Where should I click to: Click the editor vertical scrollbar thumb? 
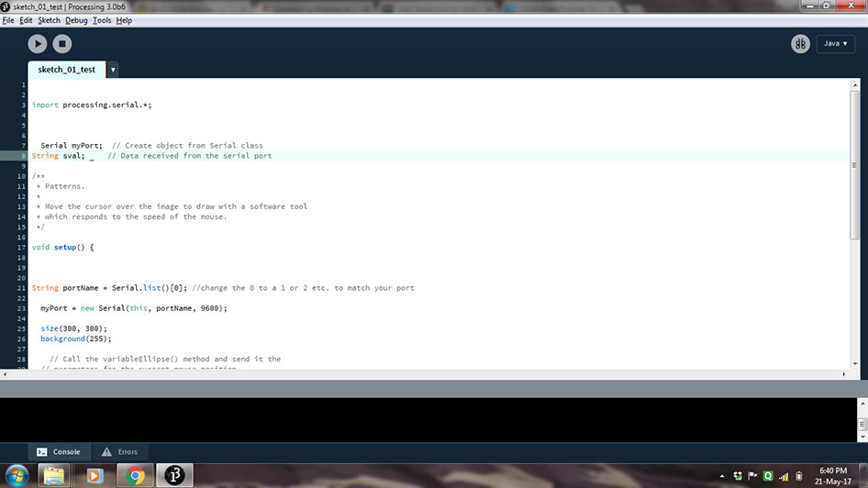pyautogui.click(x=855, y=165)
